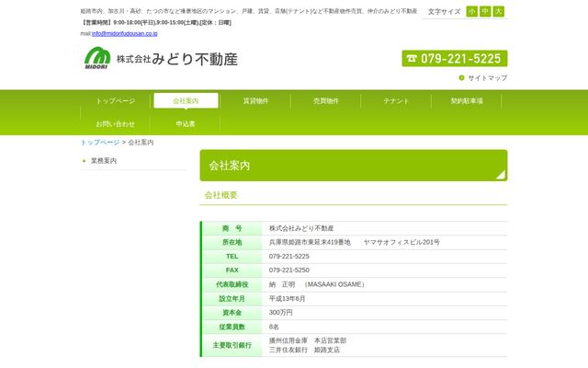Click the TEL value 079-221-5225 in table
Screen dimensions: 588x368
click(289, 256)
